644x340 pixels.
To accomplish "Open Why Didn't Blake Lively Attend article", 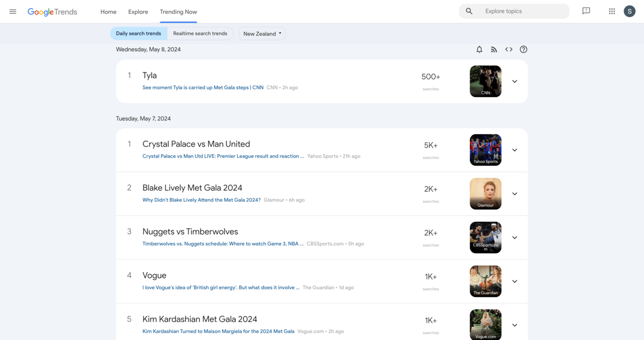I will (x=201, y=200).
